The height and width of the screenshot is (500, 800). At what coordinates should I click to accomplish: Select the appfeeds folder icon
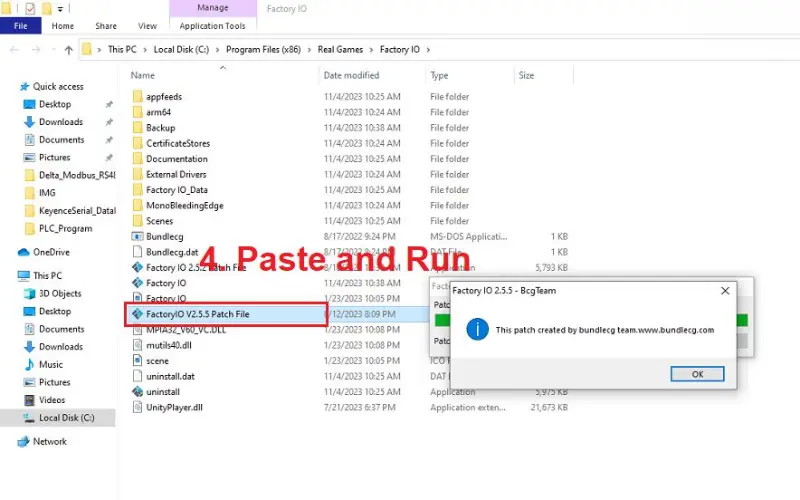(137, 96)
